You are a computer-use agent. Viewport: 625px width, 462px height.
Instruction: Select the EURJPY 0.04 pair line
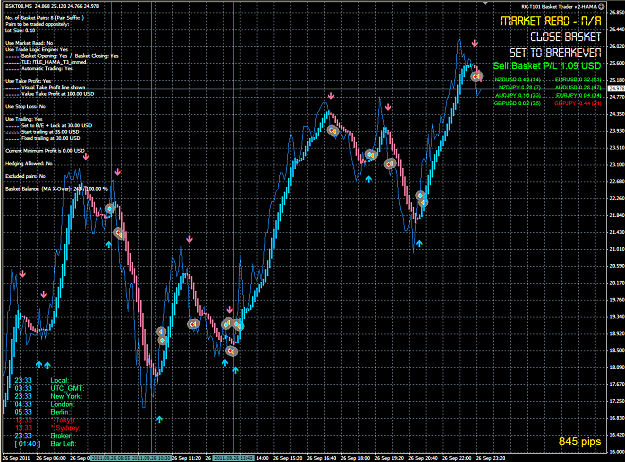578,95
